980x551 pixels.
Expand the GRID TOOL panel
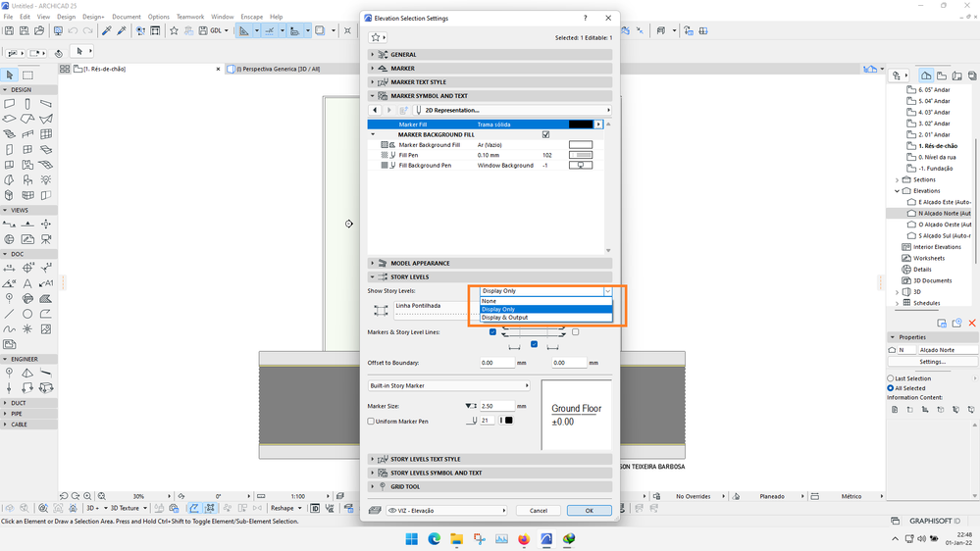490,486
